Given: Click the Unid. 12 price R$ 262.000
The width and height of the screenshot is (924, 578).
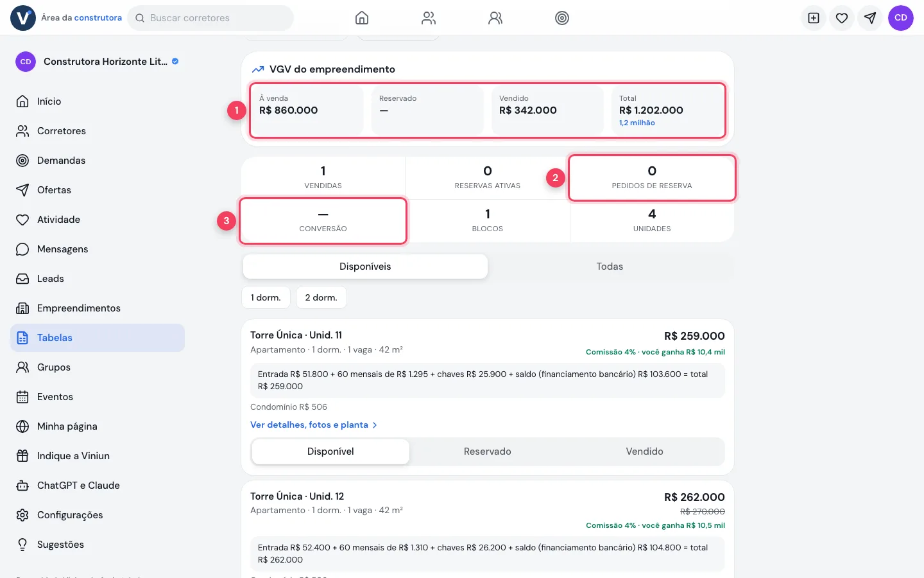Looking at the screenshot, I should pos(694,497).
